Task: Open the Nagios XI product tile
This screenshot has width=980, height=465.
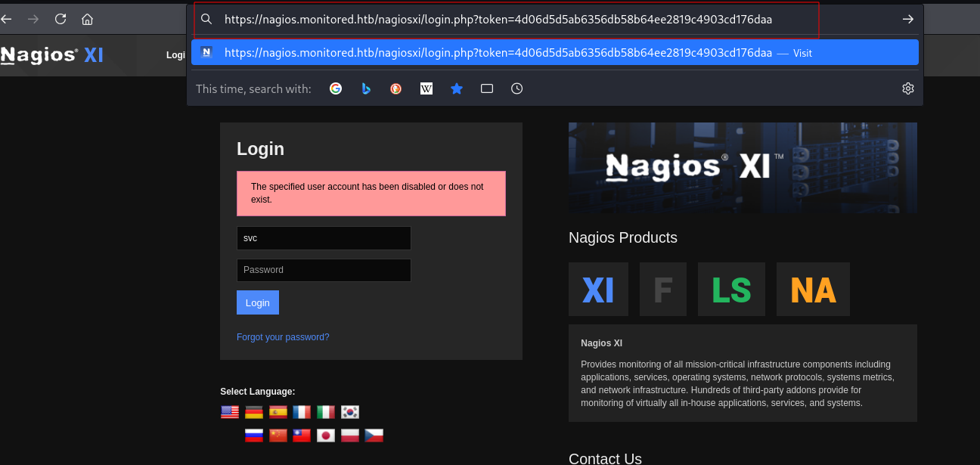Action: (x=598, y=289)
